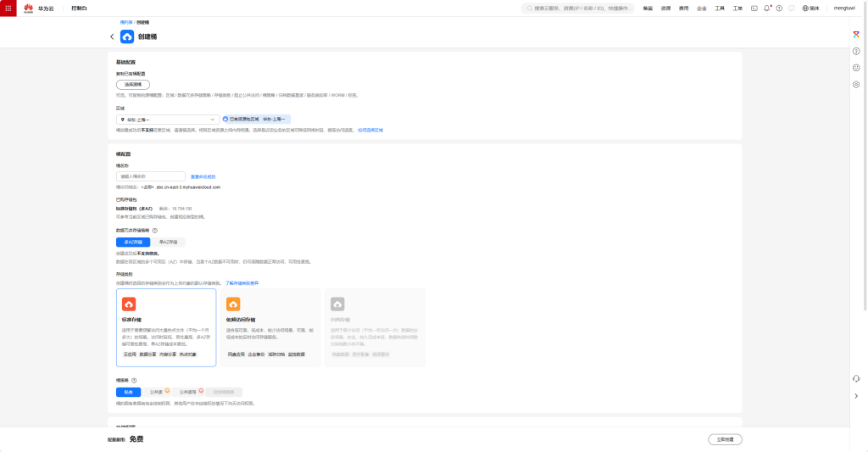Click the help icon next to 桶策略

pyautogui.click(x=135, y=380)
